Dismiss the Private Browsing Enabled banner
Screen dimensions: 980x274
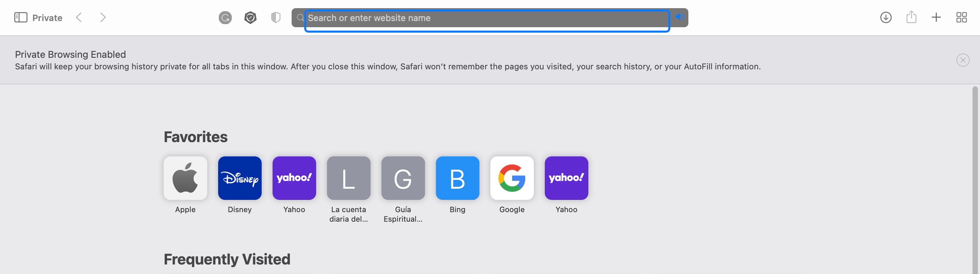click(963, 60)
